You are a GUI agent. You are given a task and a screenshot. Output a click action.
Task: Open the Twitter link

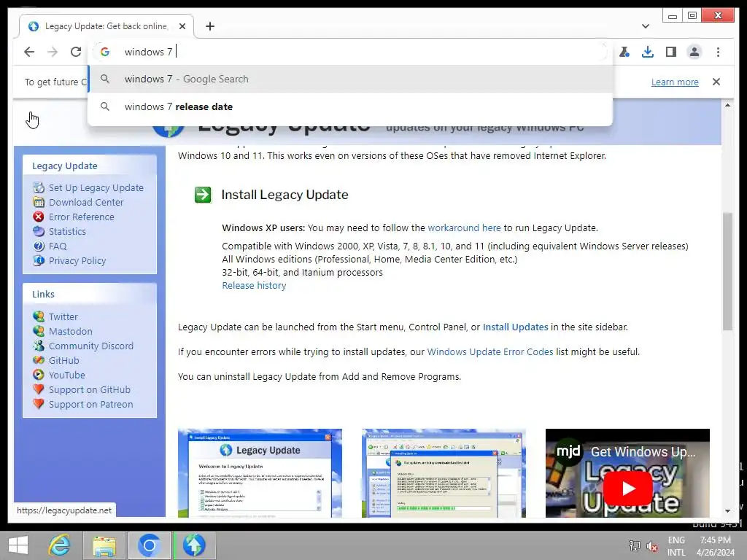(x=63, y=316)
